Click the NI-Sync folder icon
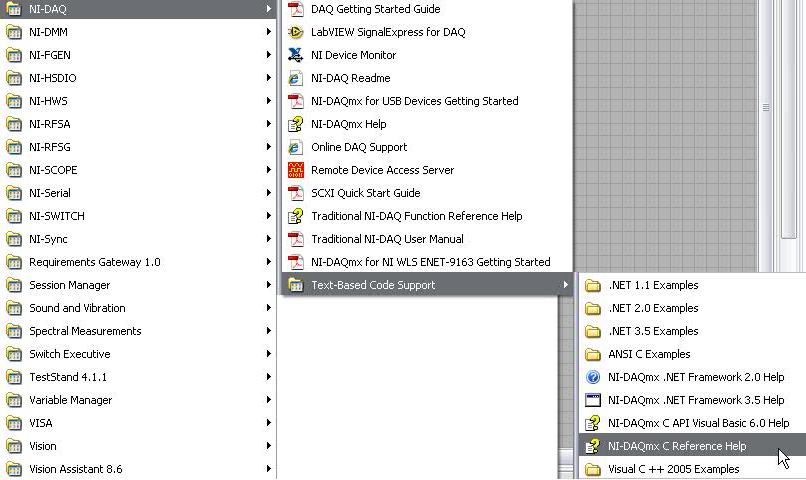Screen dimensions: 806x480 pos(14,239)
